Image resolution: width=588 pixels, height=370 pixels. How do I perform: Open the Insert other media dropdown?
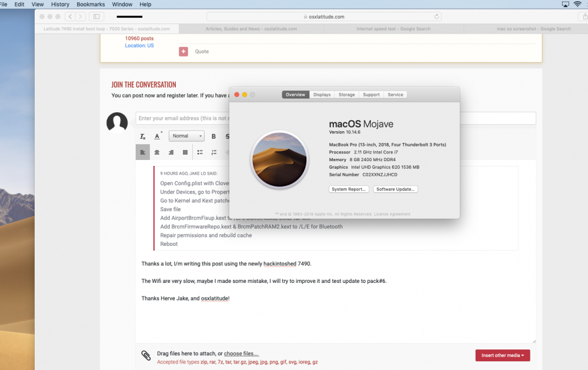502,355
